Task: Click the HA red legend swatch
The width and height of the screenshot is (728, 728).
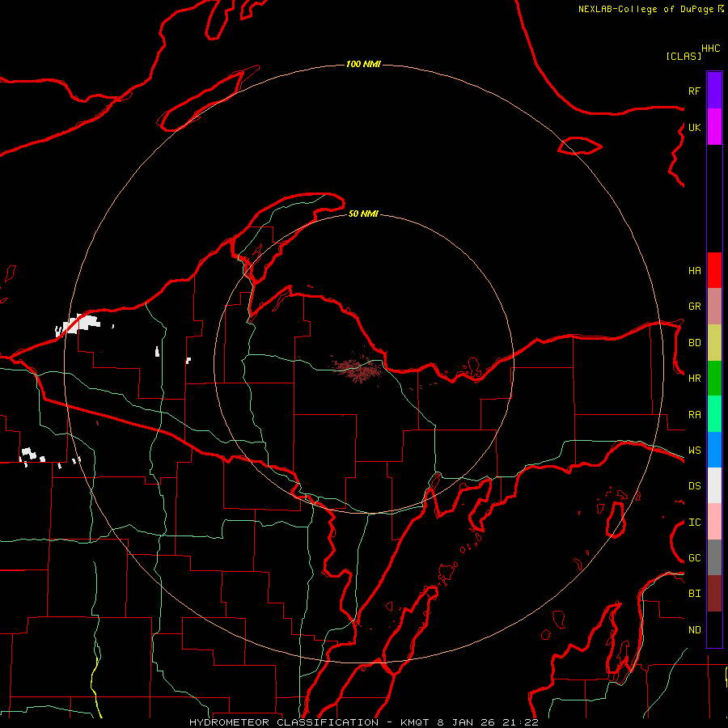Action: 714,270
